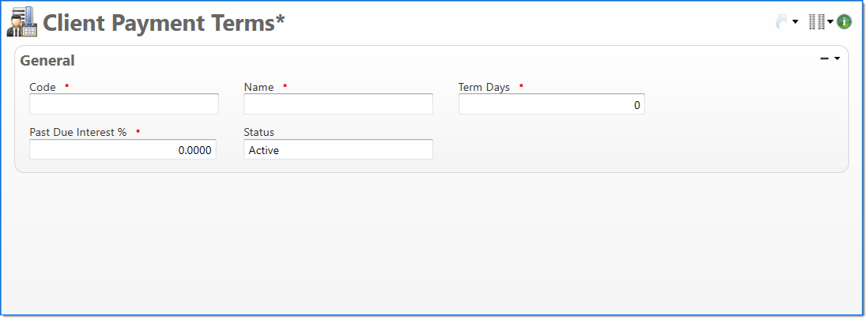
Task: Click into the Code input field
Action: click(124, 104)
